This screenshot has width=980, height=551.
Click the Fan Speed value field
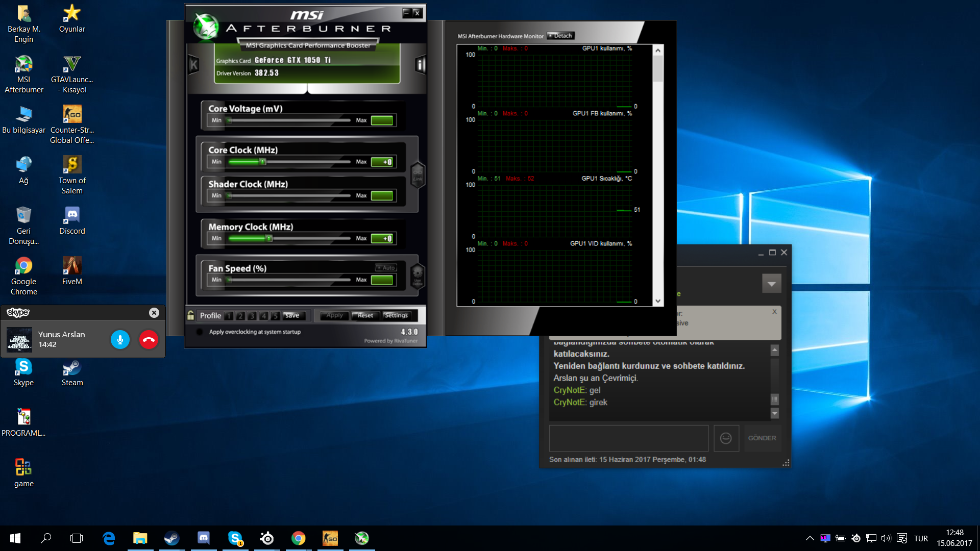click(x=382, y=280)
